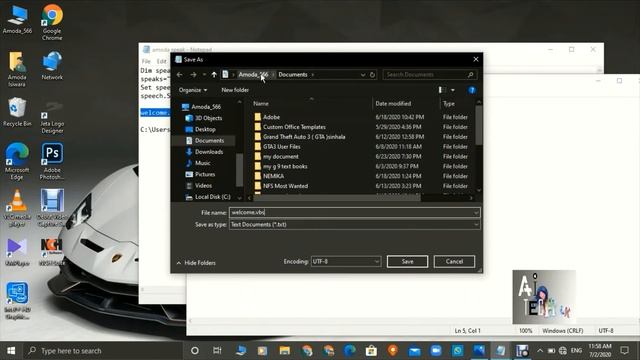Create a New folder
Image resolution: width=640 pixels, height=360 pixels.
tap(235, 90)
